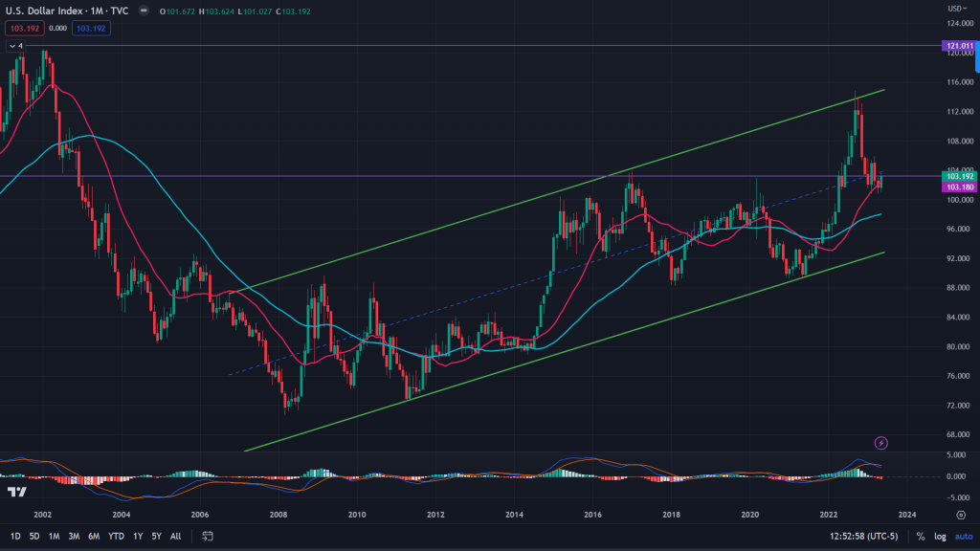Click the blue 103.192 buy price button

tap(92, 29)
